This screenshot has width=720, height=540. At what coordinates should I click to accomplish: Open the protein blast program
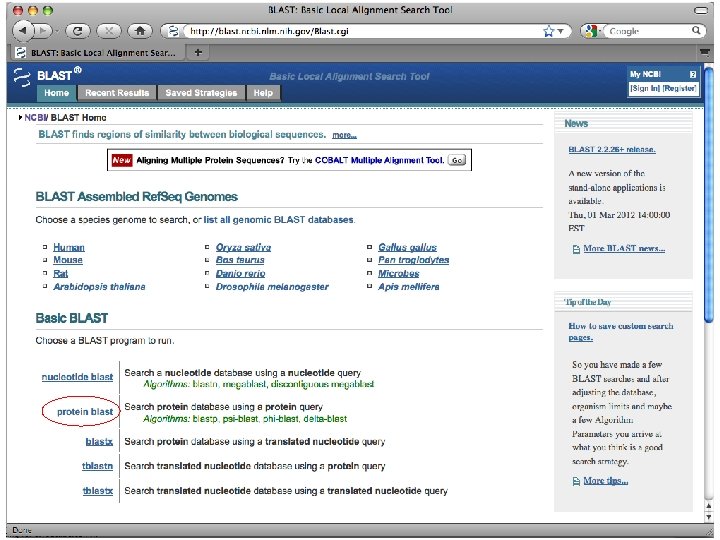click(85, 411)
